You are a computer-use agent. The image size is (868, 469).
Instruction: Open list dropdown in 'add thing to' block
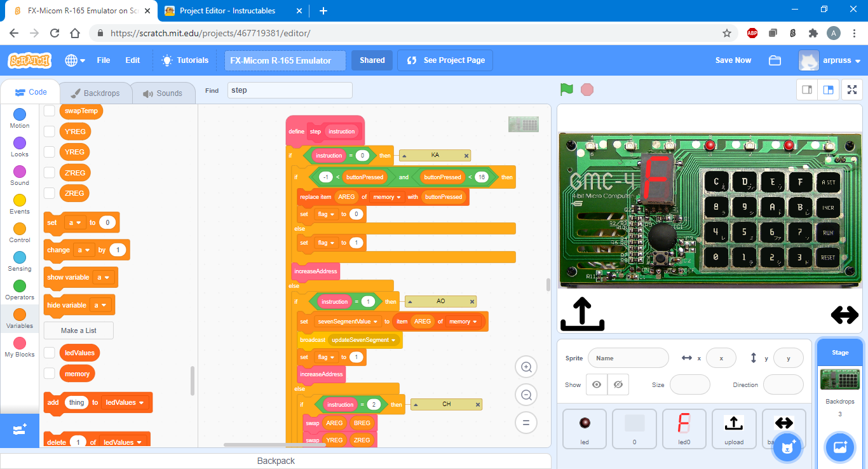[x=125, y=402]
